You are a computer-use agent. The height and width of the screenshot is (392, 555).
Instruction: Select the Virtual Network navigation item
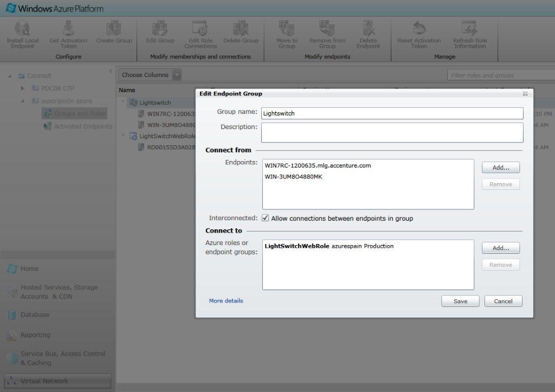coord(57,381)
